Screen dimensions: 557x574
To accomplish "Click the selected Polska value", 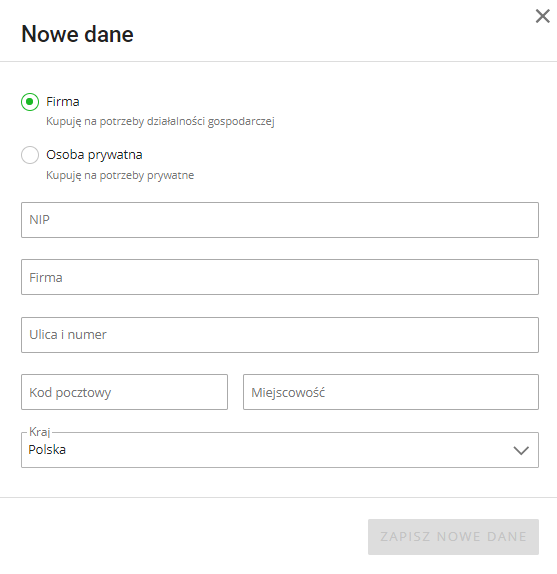I will (x=47, y=450).
